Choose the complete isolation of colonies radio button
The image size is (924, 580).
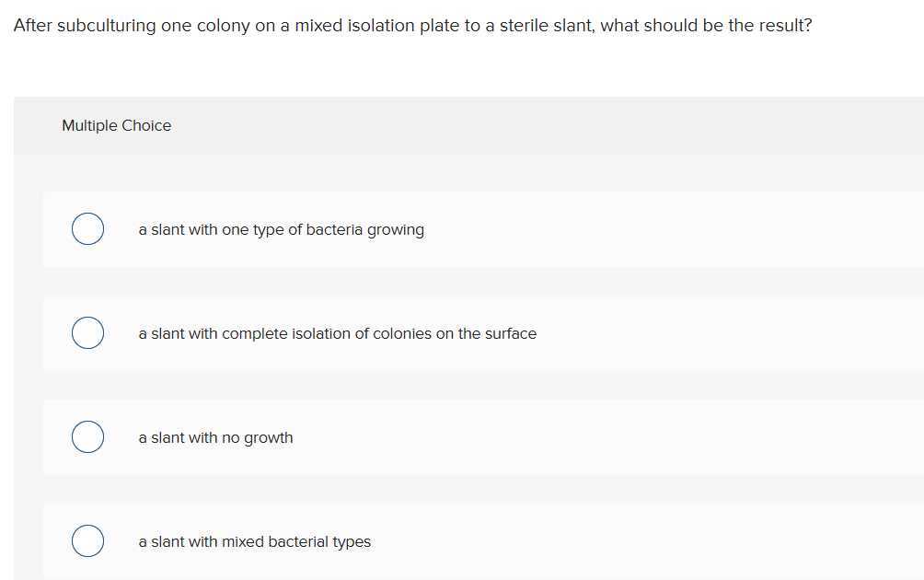(87, 333)
